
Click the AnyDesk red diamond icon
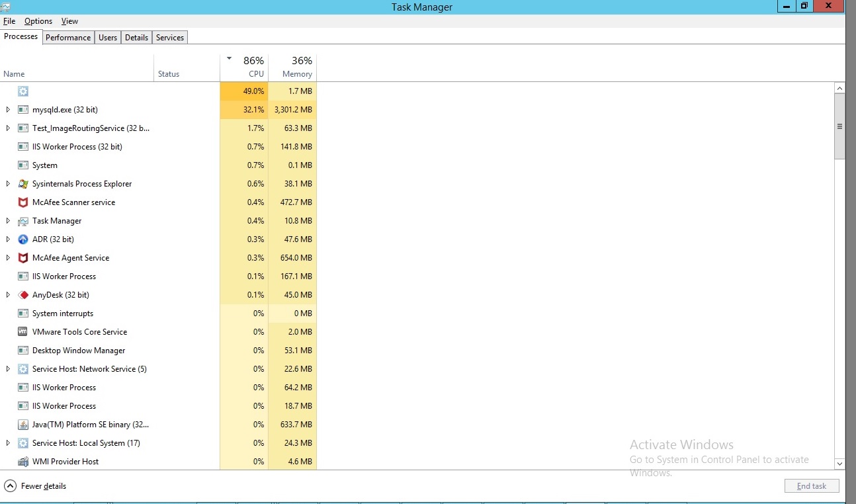point(23,295)
